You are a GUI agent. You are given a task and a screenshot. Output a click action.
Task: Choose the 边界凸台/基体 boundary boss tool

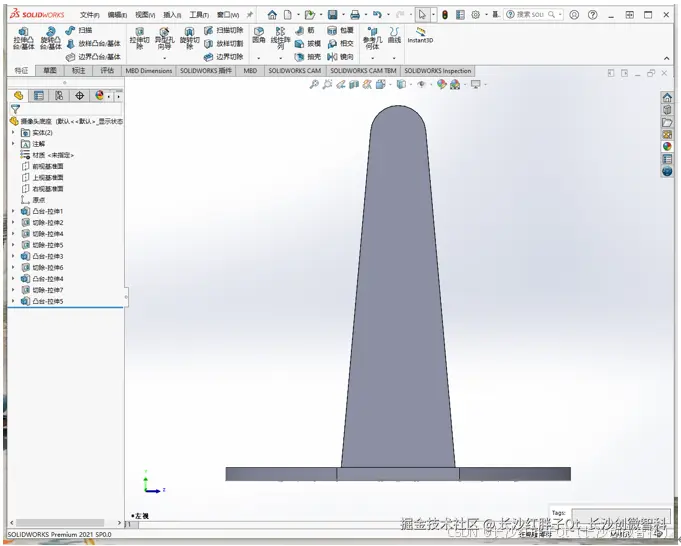click(93, 57)
